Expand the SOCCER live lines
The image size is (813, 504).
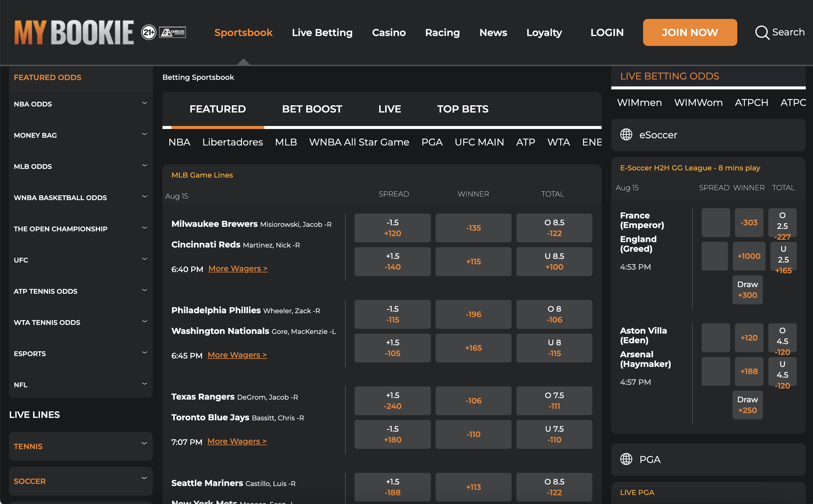tap(81, 481)
